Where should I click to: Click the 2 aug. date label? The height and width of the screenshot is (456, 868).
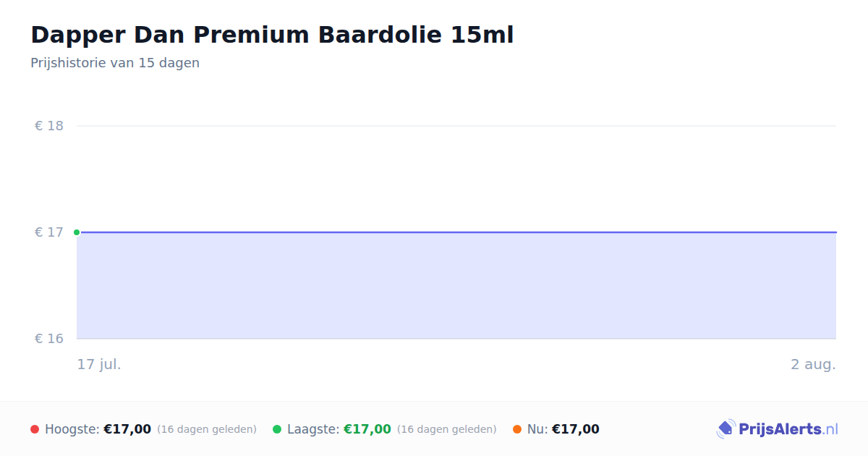tap(813, 364)
